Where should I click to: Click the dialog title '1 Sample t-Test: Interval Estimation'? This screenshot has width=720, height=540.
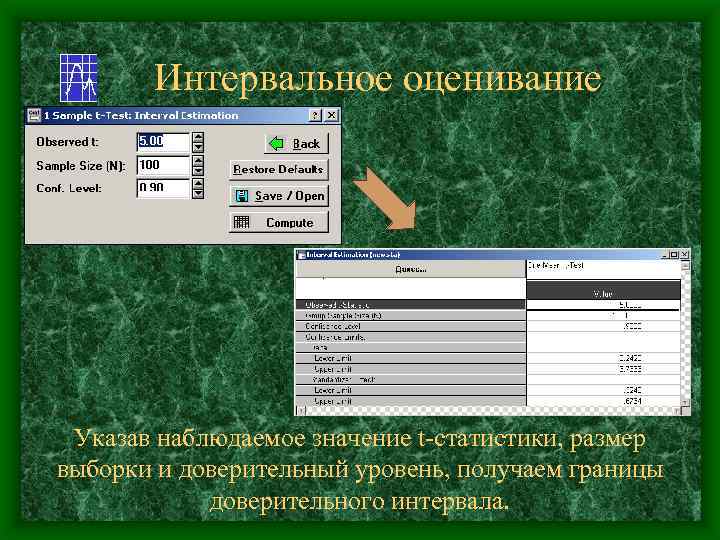(141, 116)
